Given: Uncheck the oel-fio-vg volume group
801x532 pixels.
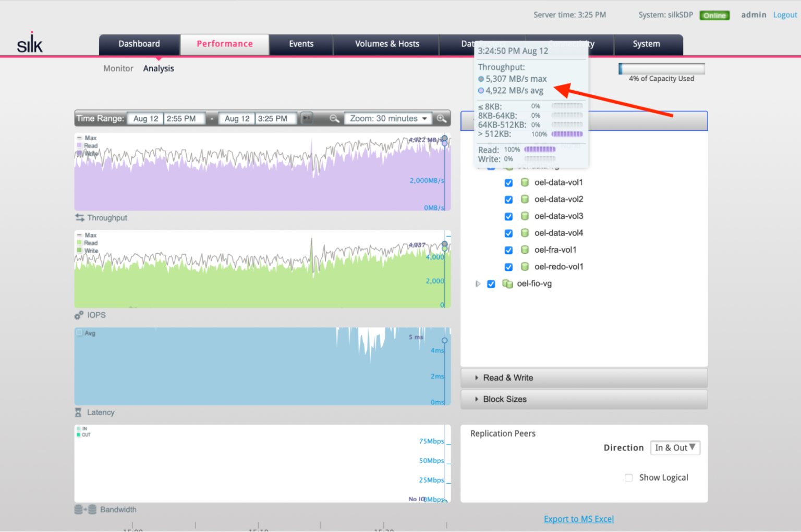Looking at the screenshot, I should pos(491,284).
